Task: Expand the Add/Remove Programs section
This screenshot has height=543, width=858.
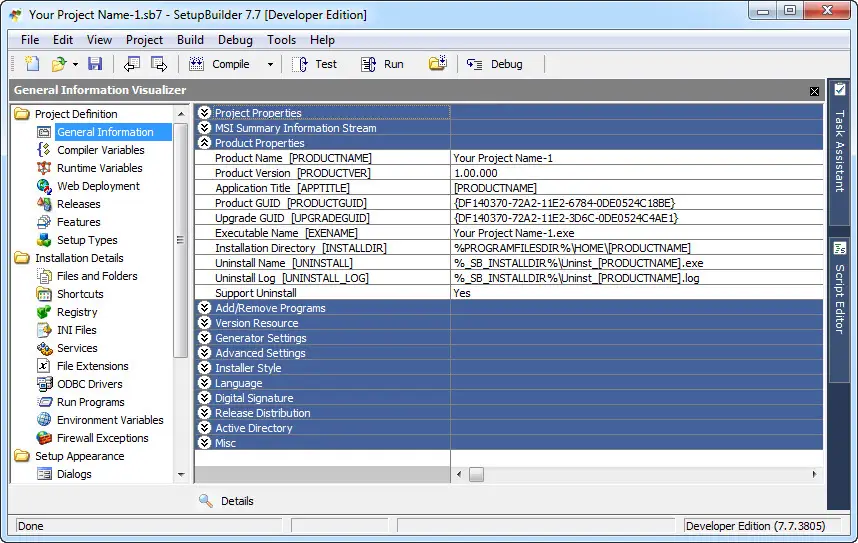Action: 205,308
